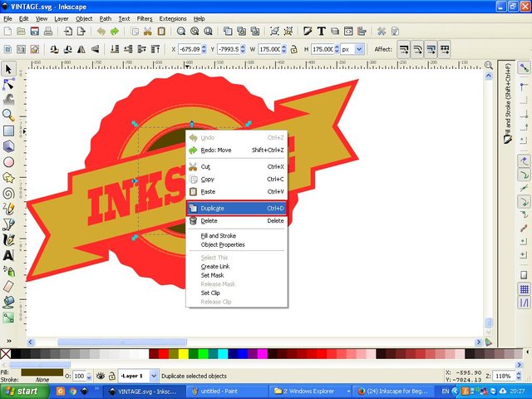Open the Layer 1 dropdown
This screenshot has height=399, width=532.
154,376
